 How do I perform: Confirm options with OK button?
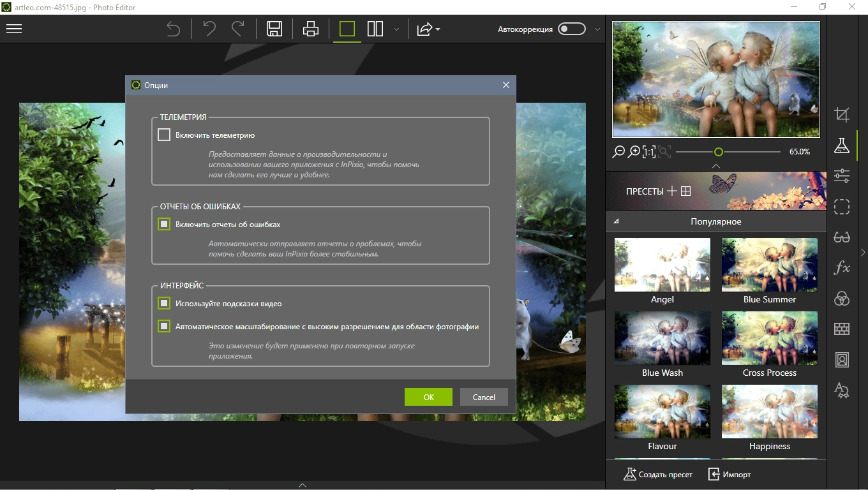428,397
